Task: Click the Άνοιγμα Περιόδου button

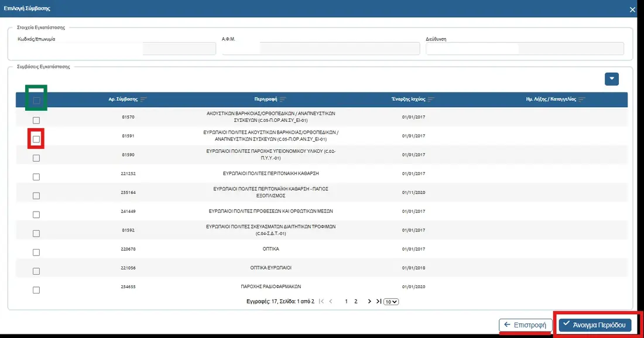Action: point(595,325)
